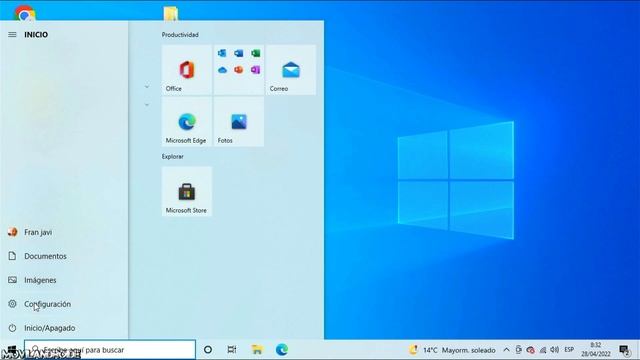Viewport: 640px width, 360px height.
Task: Open Outlook in the Office apps folder tile
Action: click(x=222, y=53)
